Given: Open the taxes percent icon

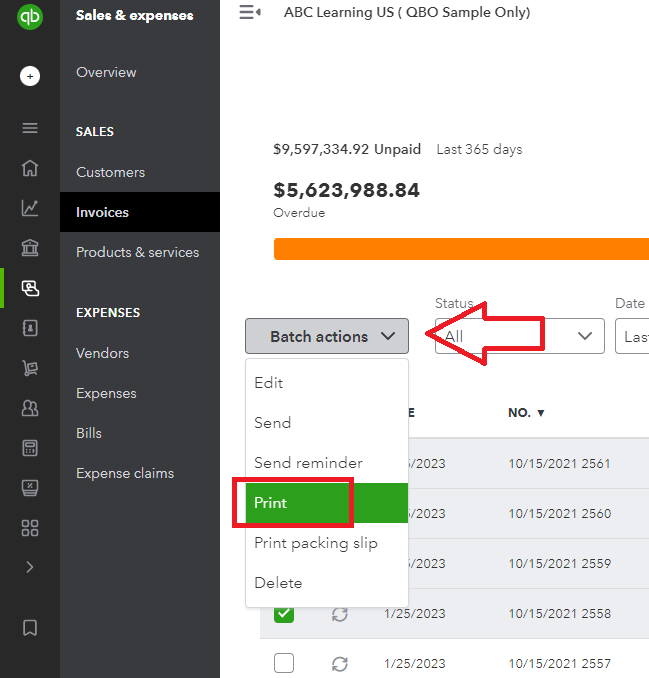Looking at the screenshot, I should (x=30, y=488).
